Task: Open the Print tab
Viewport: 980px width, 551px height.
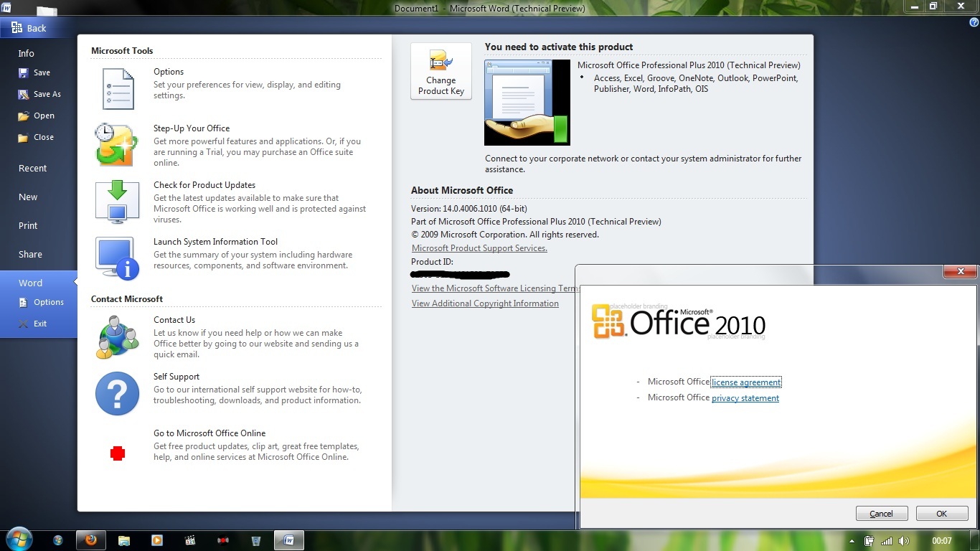Action: (28, 225)
